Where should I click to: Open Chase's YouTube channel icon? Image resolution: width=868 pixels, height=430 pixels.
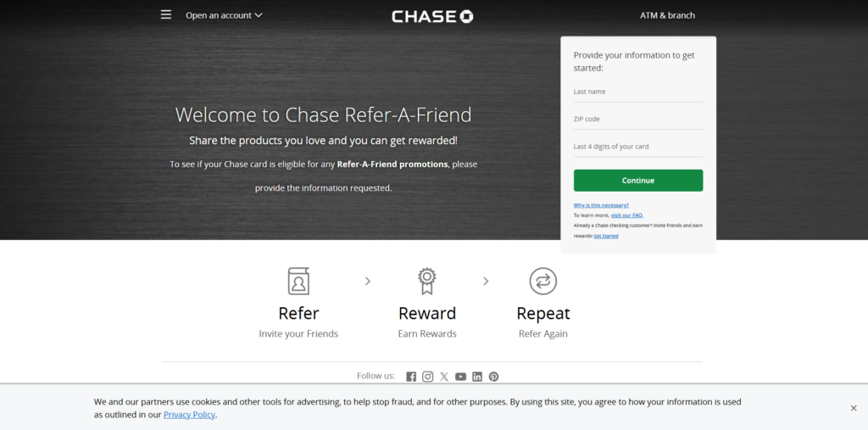(x=460, y=377)
